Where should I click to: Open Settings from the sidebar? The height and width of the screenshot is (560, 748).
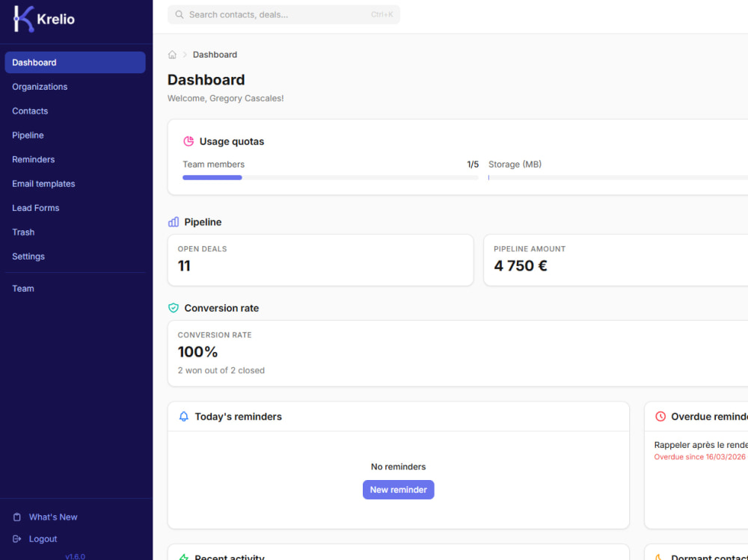click(75, 256)
